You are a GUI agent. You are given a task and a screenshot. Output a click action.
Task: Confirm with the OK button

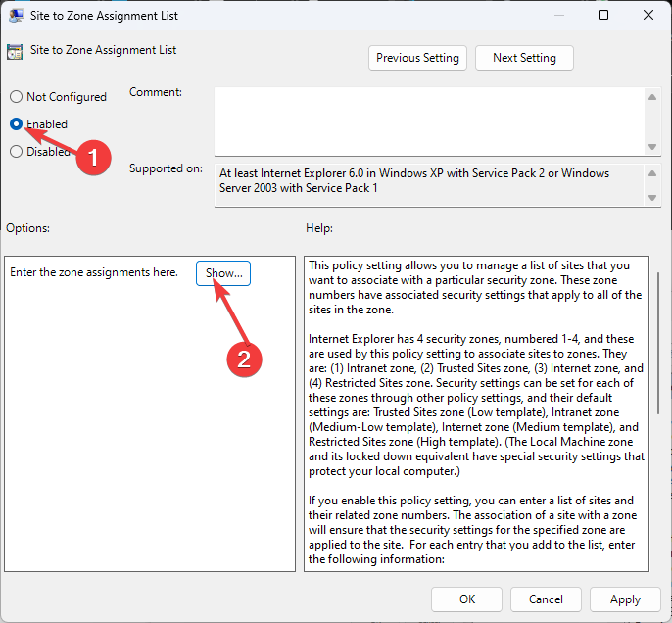click(466, 599)
